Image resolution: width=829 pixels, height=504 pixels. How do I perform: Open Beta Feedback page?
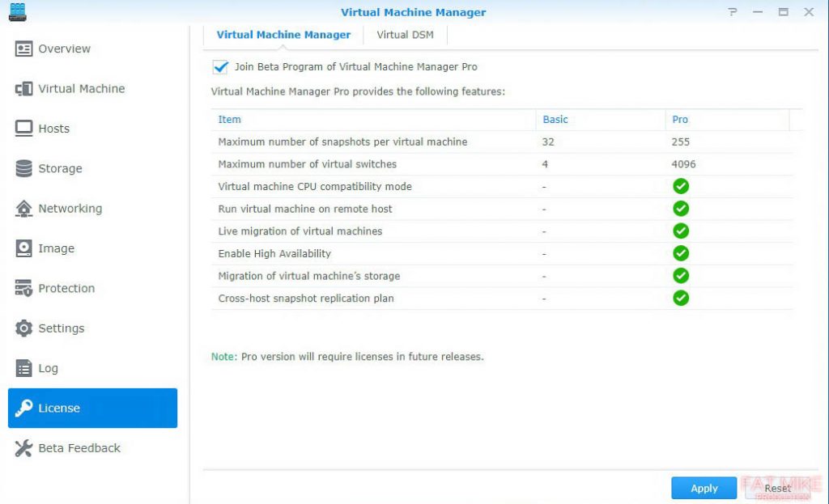pos(92,448)
